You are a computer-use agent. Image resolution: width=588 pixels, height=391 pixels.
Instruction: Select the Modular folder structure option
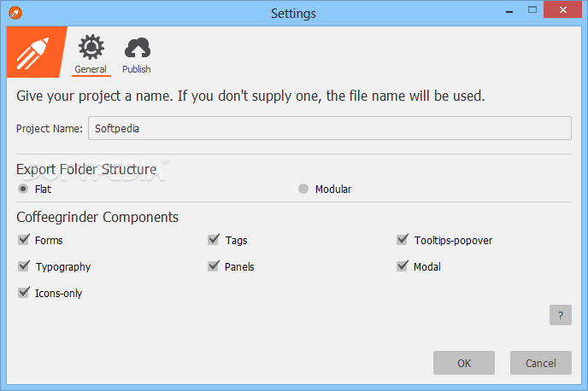pyautogui.click(x=303, y=189)
